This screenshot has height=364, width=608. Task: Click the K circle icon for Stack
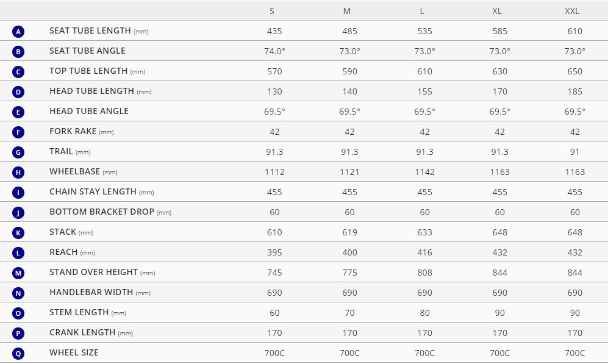click(18, 232)
